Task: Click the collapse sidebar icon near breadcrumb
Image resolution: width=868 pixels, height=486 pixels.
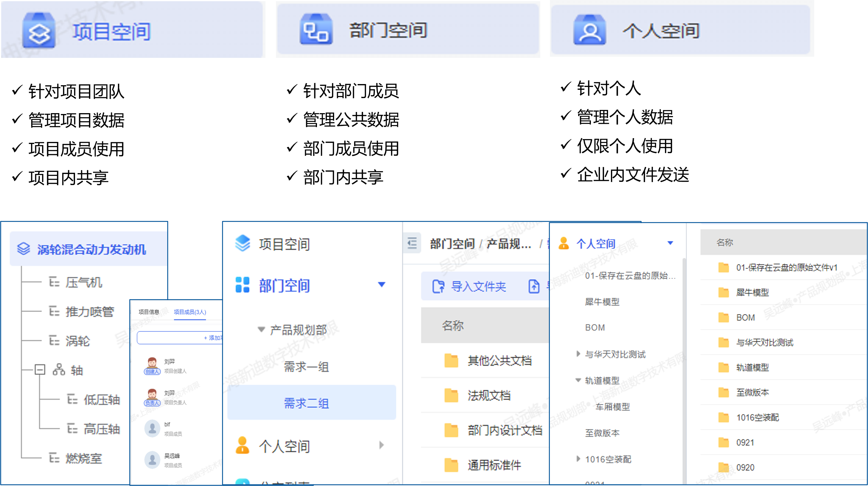Action: coord(412,243)
